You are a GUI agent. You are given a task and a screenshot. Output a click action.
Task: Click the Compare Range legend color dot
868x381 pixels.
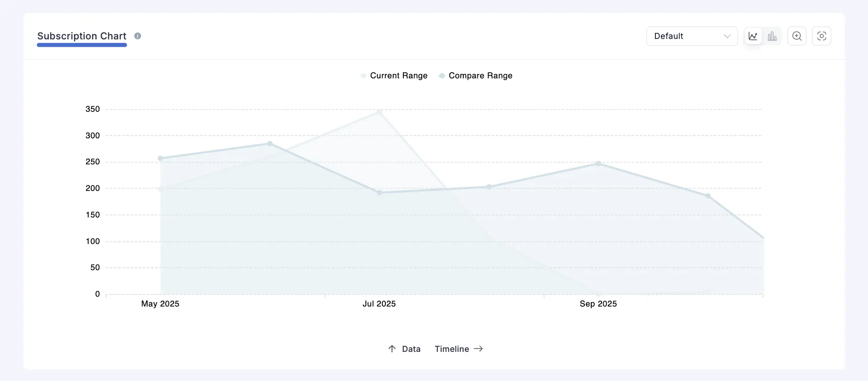(x=442, y=76)
